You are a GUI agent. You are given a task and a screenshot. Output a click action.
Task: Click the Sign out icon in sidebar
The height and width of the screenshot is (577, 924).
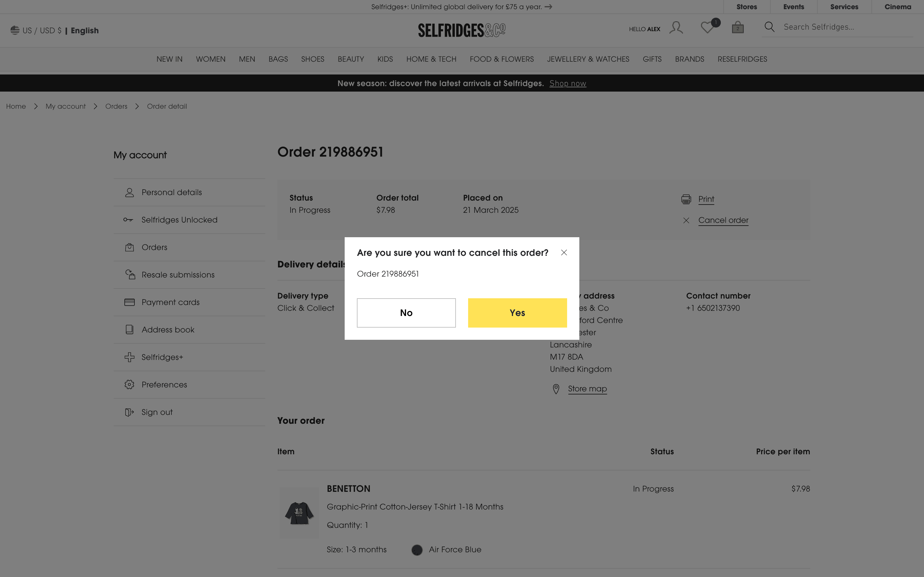130,412
